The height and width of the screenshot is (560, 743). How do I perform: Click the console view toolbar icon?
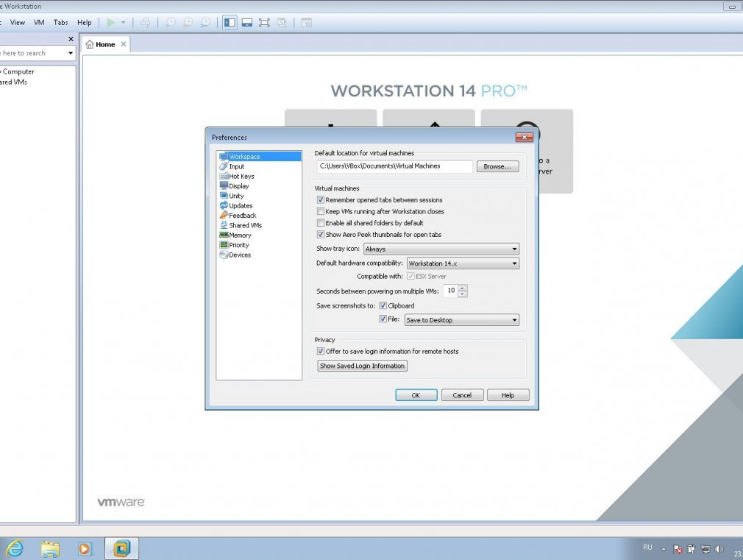(307, 22)
